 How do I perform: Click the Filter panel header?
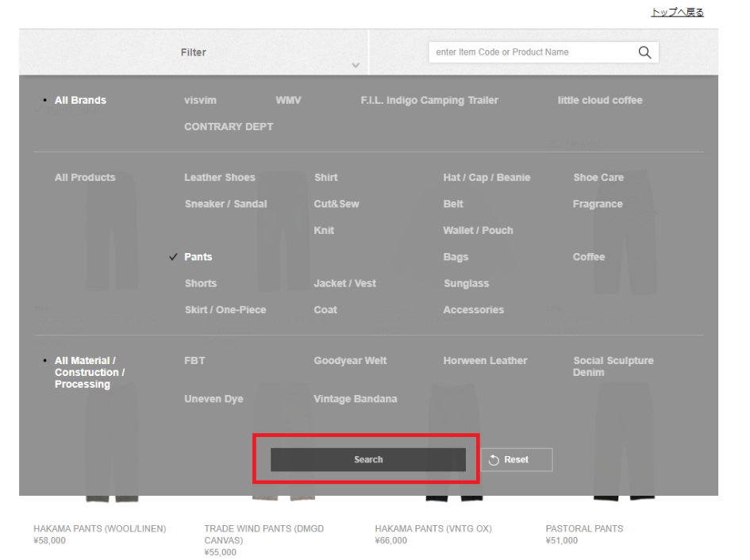194,52
